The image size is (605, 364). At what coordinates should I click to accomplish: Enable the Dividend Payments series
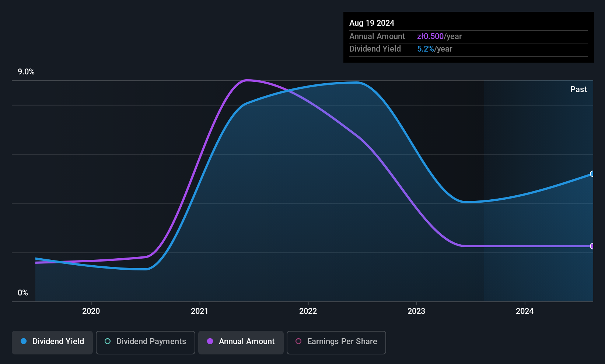[146, 342]
